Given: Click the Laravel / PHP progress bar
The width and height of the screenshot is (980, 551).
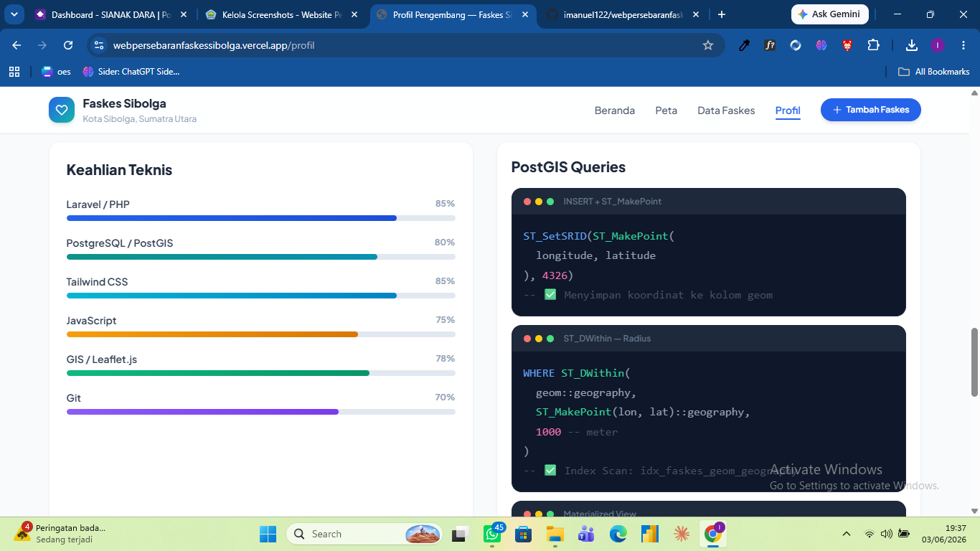Looking at the screenshot, I should point(260,218).
